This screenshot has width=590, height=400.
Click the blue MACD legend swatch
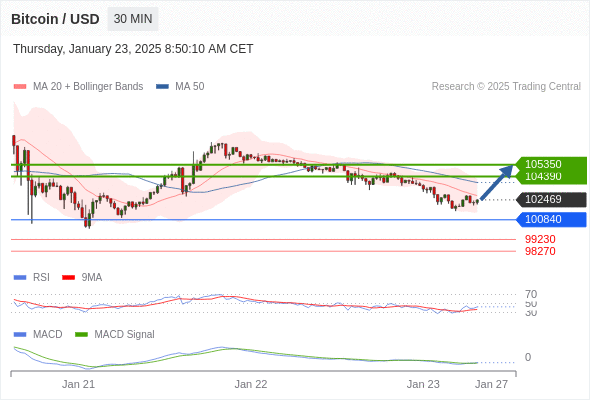[20, 335]
